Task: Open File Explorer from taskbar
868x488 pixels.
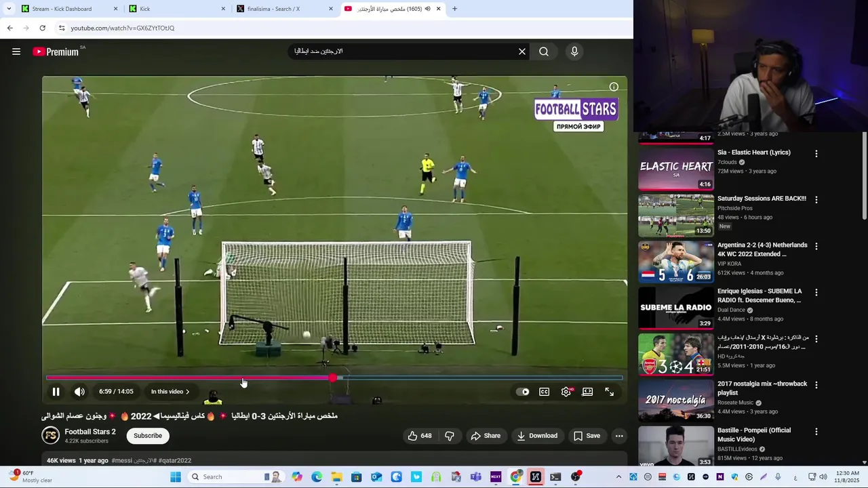Action: [336, 477]
